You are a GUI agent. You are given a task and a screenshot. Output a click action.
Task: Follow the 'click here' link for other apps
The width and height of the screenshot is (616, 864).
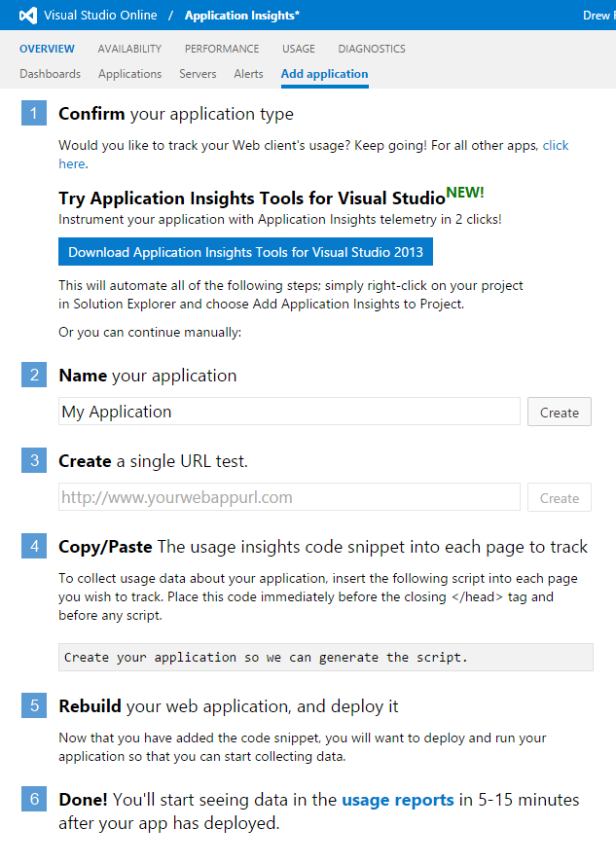[x=555, y=146]
